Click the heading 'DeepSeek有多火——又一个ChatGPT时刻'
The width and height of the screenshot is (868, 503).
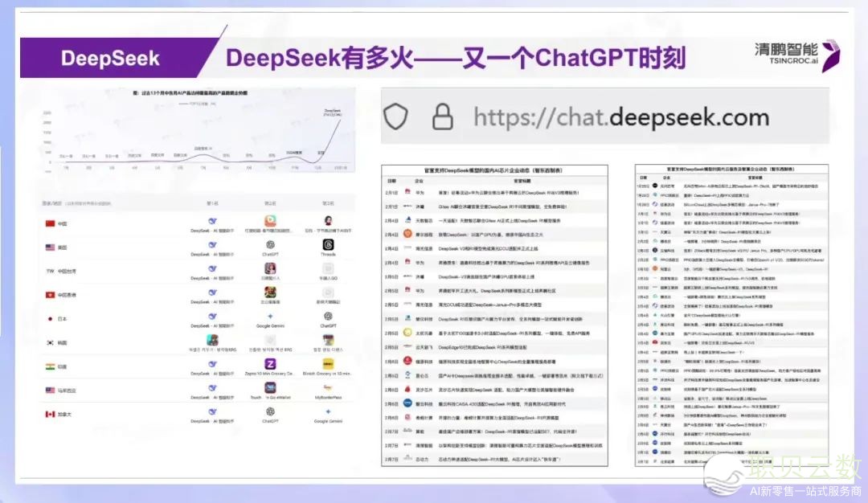pos(456,58)
